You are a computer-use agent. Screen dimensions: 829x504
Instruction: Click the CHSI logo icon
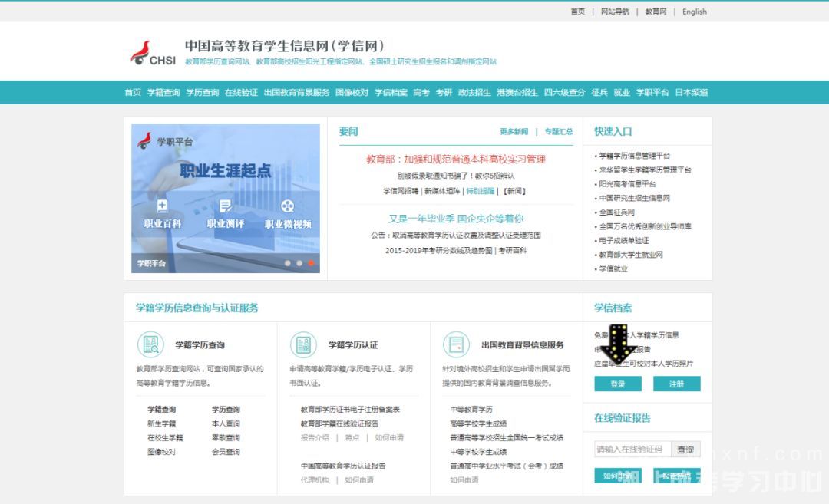pos(143,51)
